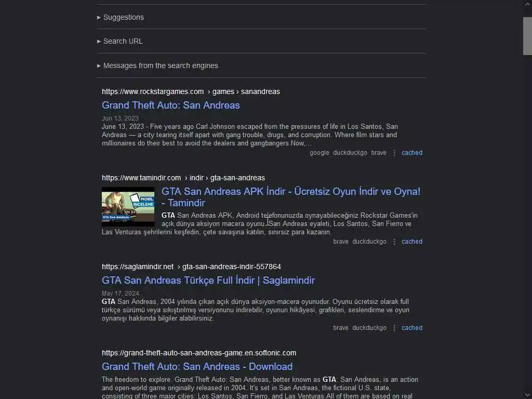This screenshot has height=399, width=532.
Task: Click the vertical scrollbar thumb
Action: 527,36
